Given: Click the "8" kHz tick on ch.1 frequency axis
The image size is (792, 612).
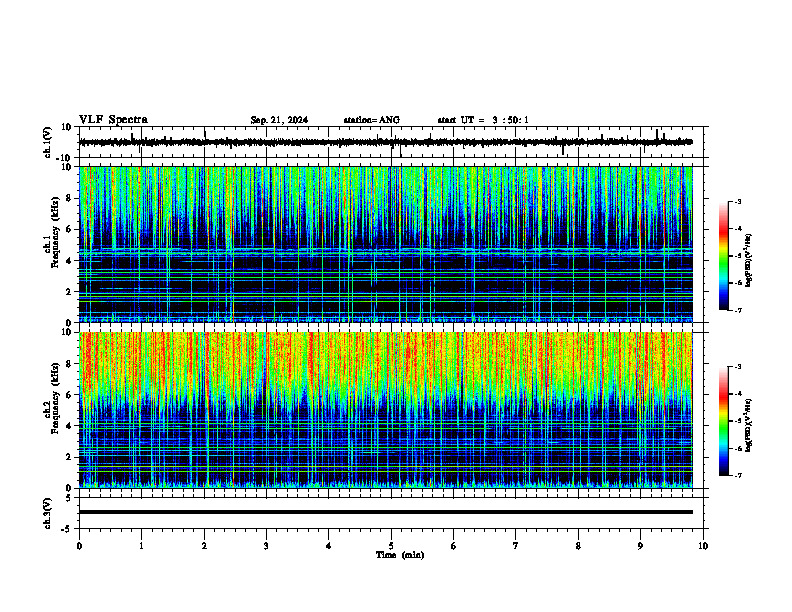Looking at the screenshot, I should tap(69, 198).
